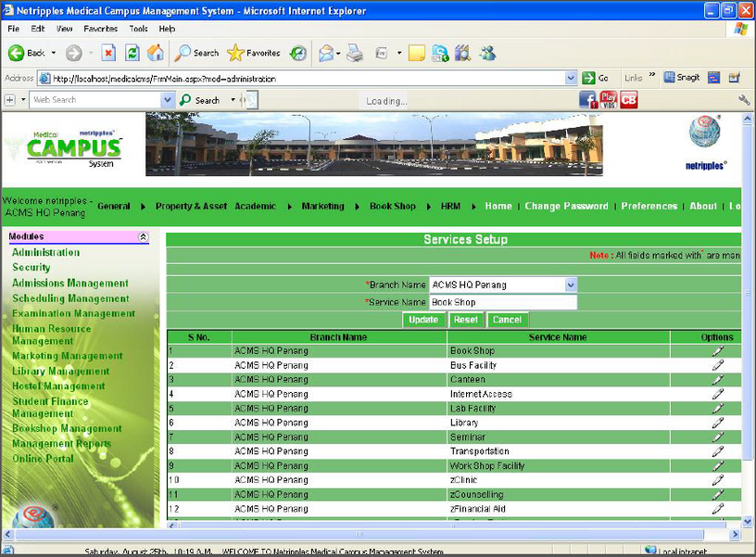Open Favorites star in toolbar

point(254,53)
